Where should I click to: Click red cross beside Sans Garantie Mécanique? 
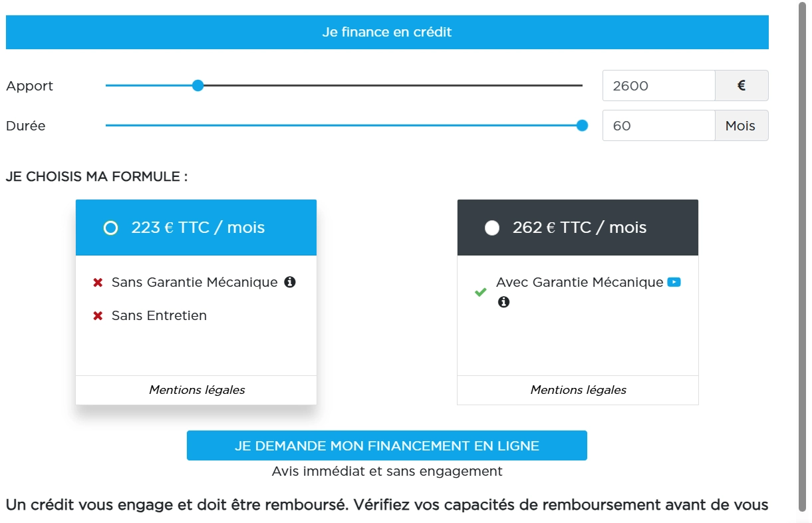[98, 283]
